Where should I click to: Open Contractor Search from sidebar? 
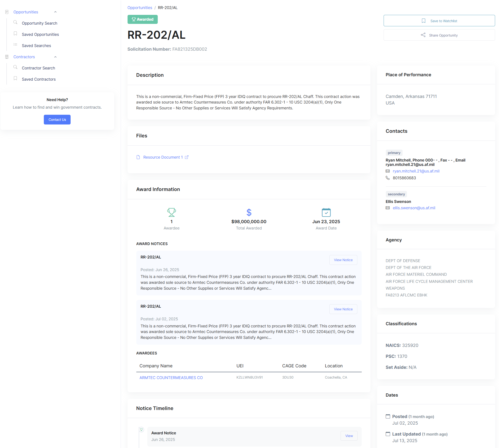pyautogui.click(x=38, y=68)
